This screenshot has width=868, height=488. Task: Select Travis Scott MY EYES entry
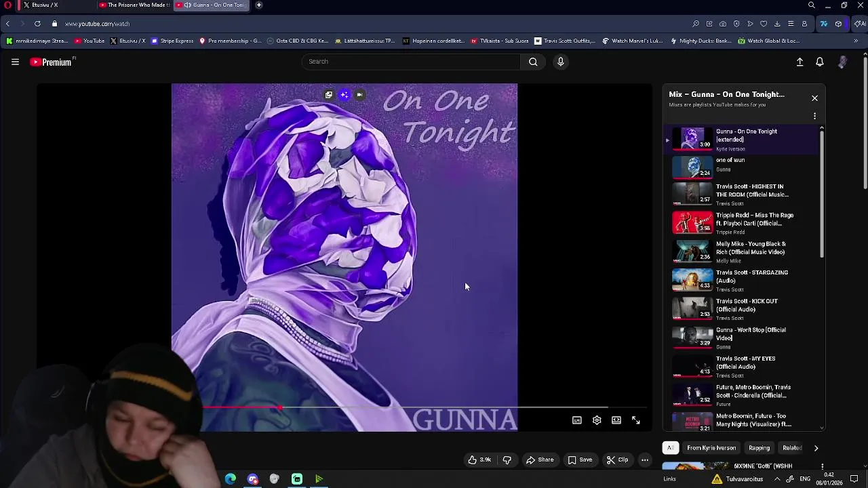pyautogui.click(x=741, y=366)
